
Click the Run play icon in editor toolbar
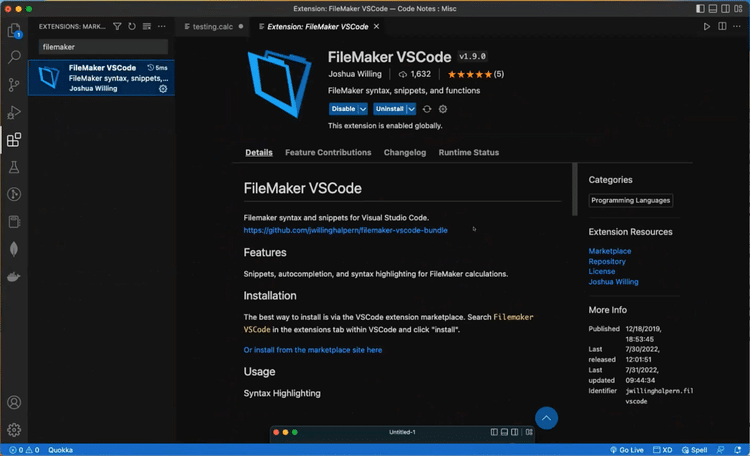[x=706, y=26]
